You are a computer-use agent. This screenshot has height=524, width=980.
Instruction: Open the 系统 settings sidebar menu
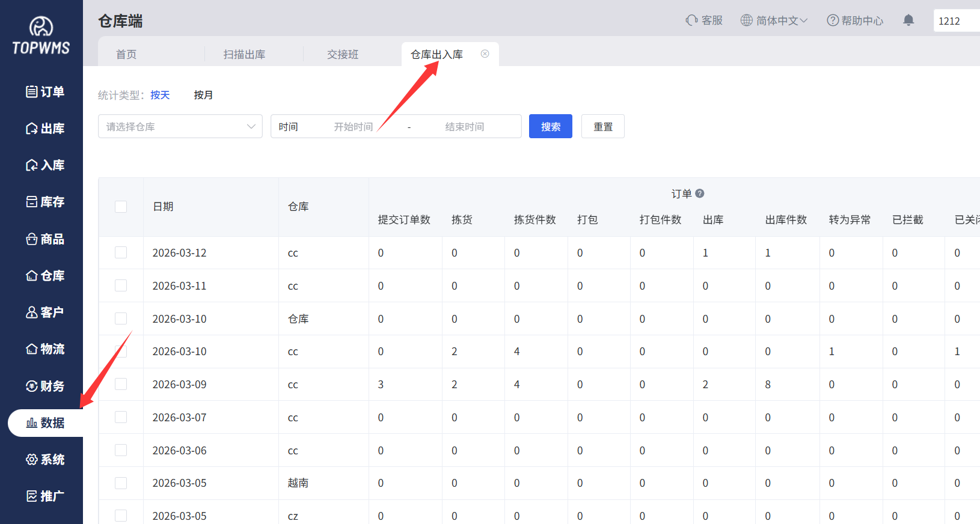point(45,460)
